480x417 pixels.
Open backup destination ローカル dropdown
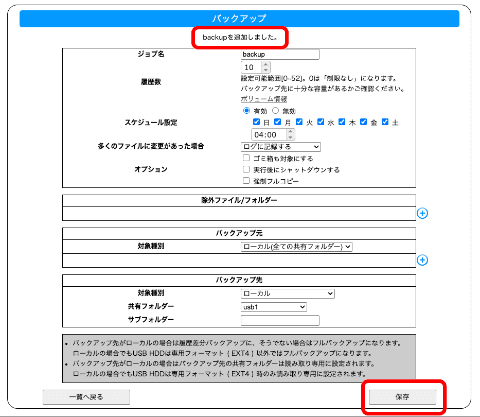coord(288,294)
